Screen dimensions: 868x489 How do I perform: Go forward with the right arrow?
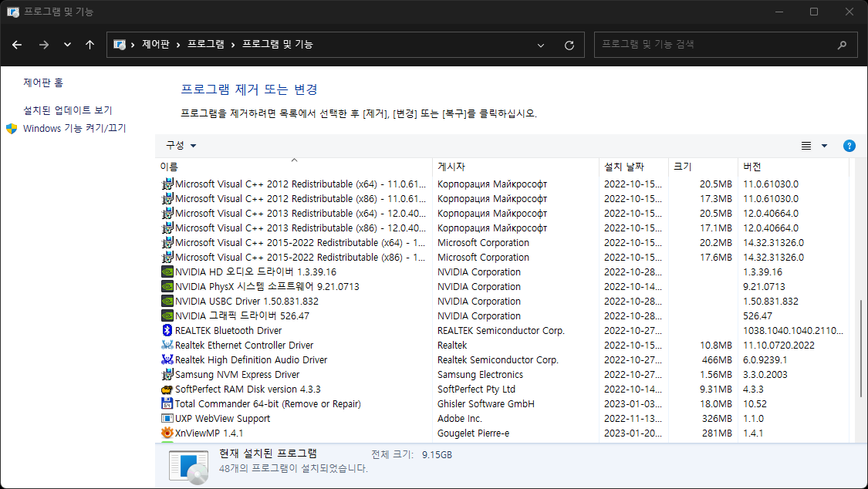(44, 45)
